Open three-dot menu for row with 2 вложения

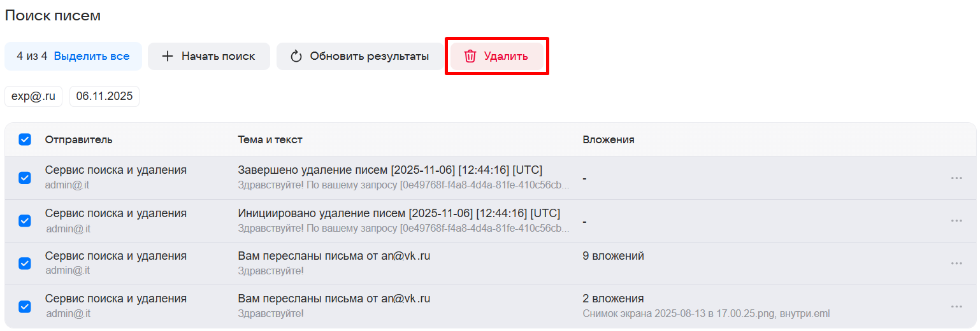pos(956,306)
